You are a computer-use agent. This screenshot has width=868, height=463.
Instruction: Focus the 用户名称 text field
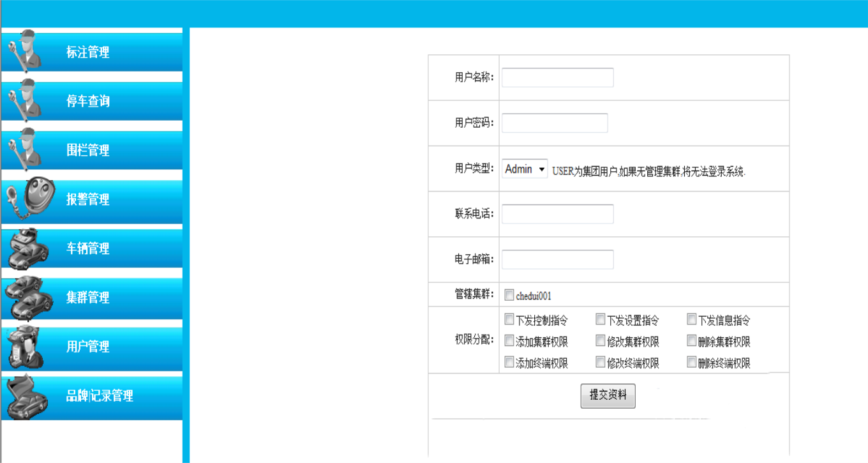pos(557,77)
